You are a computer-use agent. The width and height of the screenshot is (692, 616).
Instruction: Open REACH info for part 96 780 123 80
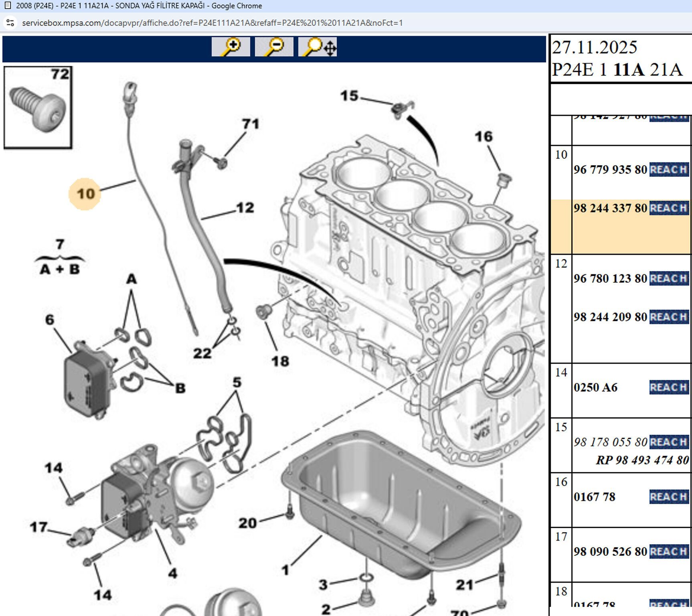click(x=669, y=278)
